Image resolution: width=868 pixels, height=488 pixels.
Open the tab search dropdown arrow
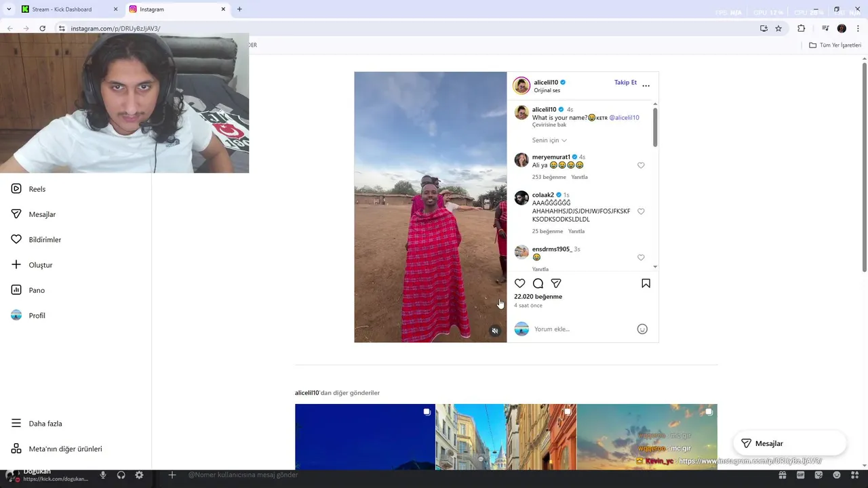[8, 9]
